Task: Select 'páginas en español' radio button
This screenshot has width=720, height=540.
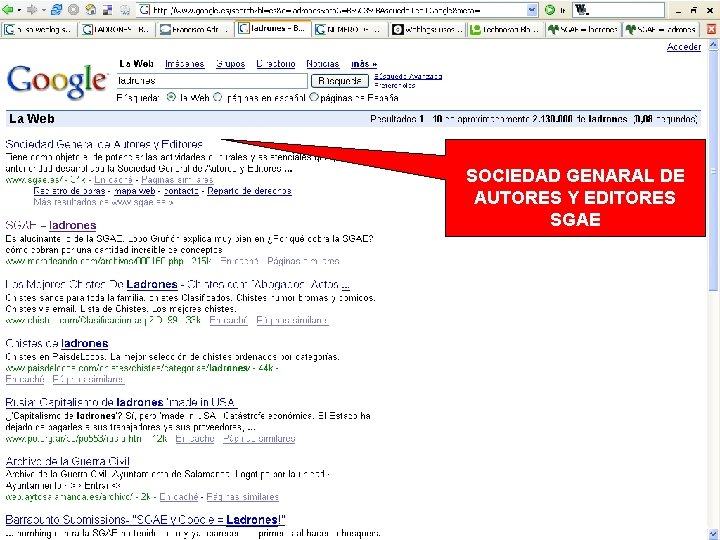Action: click(218, 97)
